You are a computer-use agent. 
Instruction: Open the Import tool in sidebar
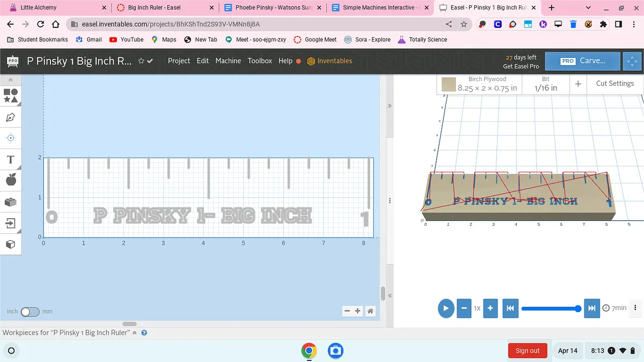pyautogui.click(x=11, y=223)
